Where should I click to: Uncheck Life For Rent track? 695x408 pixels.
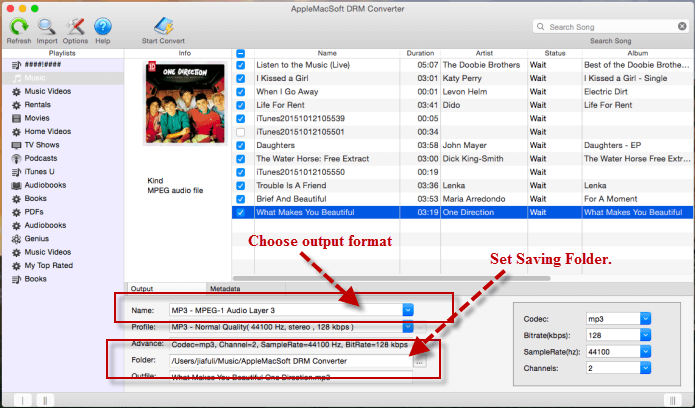coord(240,105)
